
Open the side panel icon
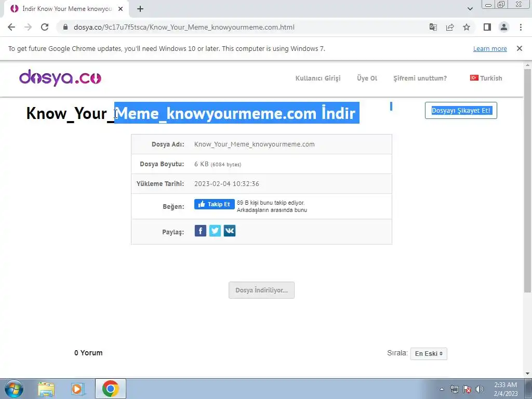tap(487, 27)
